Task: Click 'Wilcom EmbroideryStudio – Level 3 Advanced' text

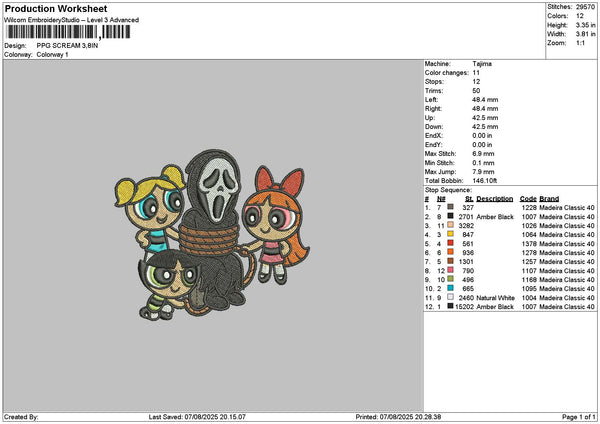Action: point(71,20)
